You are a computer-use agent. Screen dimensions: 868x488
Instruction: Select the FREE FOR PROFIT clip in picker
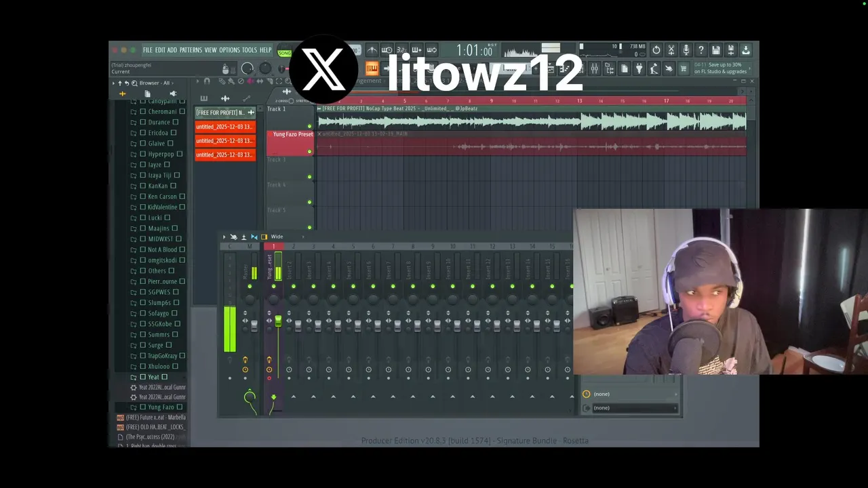pyautogui.click(x=225, y=113)
